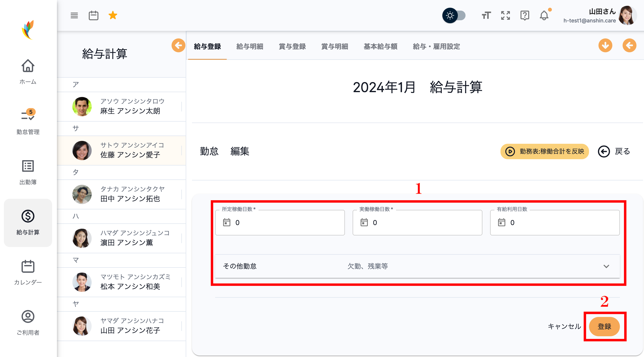Viewport: 644px width, 357px height.
Task: Toggle the light/dark mode switch
Action: [454, 15]
